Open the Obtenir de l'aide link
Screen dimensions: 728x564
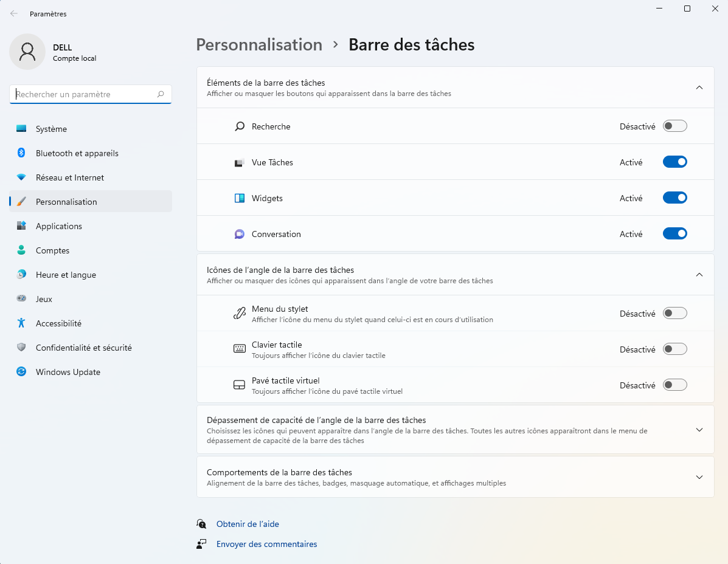point(248,524)
